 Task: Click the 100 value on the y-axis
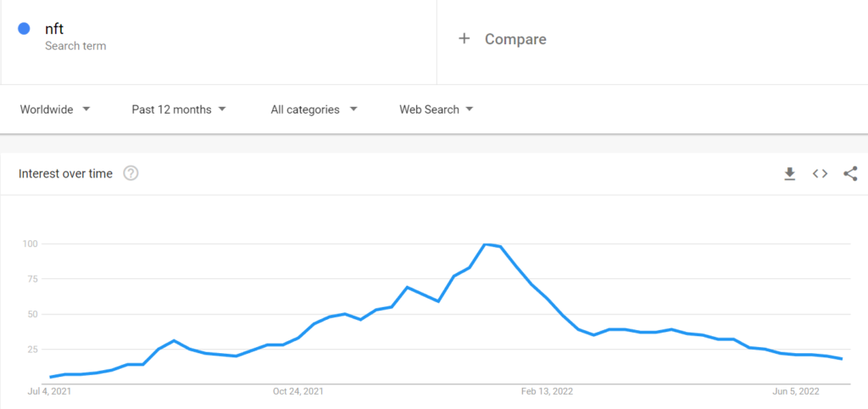coord(29,244)
